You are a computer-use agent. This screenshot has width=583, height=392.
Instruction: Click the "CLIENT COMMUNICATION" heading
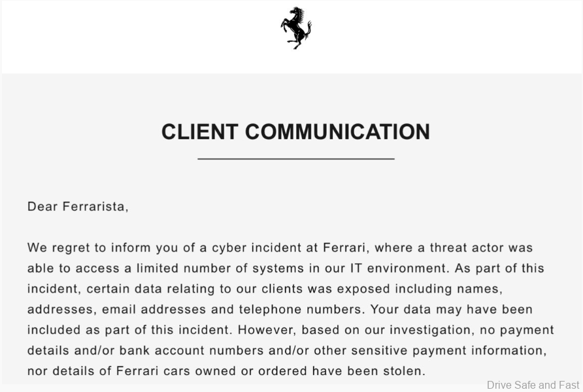tap(295, 132)
